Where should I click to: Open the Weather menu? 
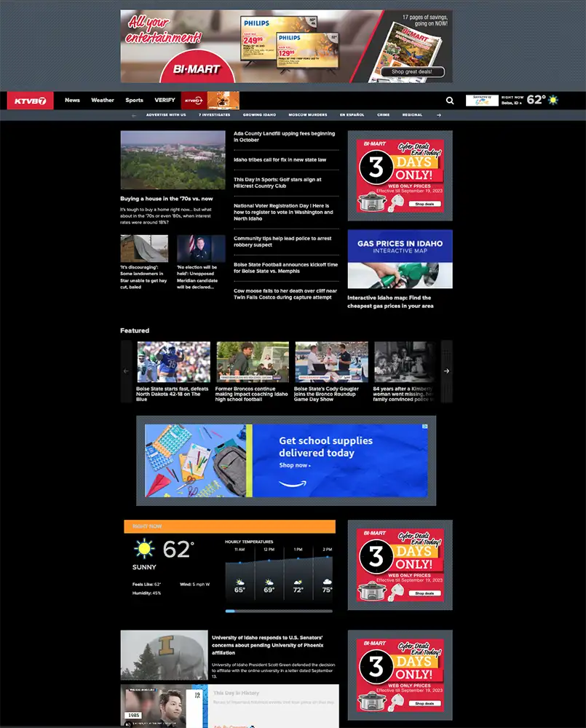click(103, 100)
